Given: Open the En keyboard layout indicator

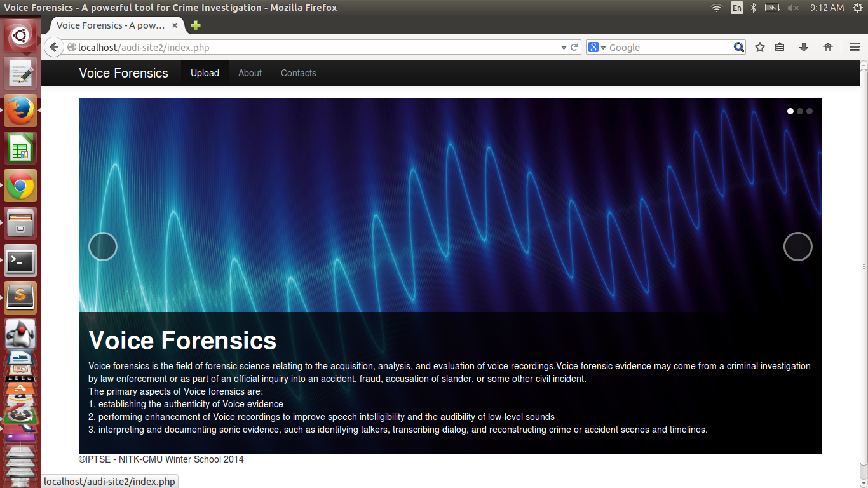Looking at the screenshot, I should pyautogui.click(x=737, y=8).
